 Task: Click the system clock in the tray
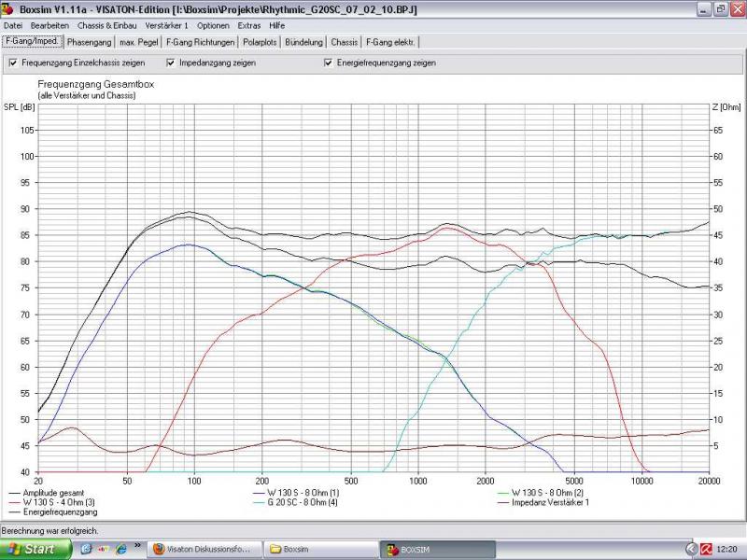[728, 549]
